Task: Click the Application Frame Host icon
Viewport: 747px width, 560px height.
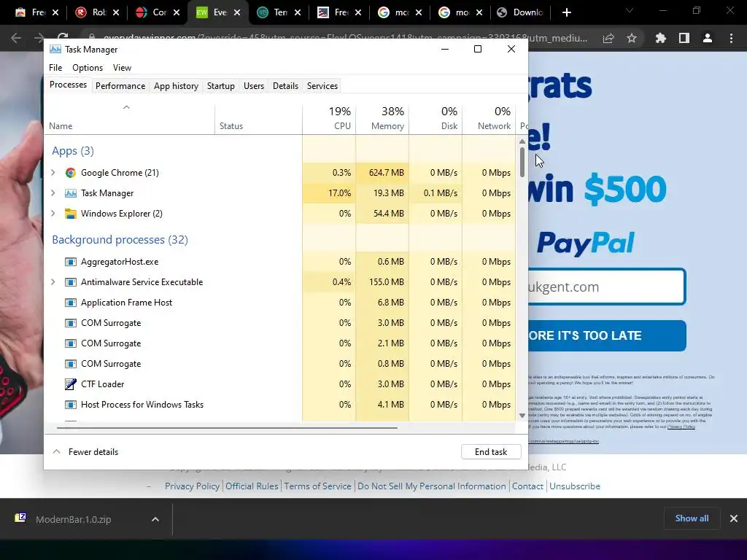Action: [71, 303]
